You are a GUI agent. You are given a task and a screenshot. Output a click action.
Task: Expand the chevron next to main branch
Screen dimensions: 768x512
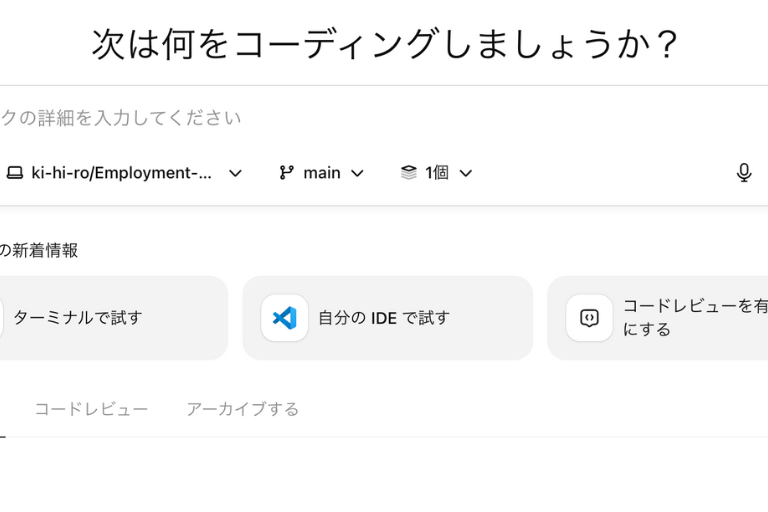357,173
